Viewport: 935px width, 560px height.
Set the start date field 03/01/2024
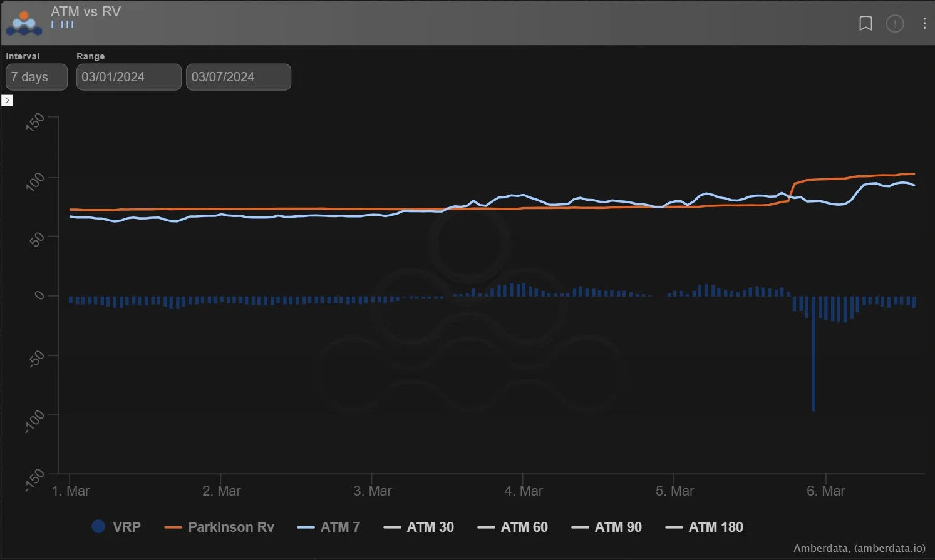pyautogui.click(x=129, y=77)
